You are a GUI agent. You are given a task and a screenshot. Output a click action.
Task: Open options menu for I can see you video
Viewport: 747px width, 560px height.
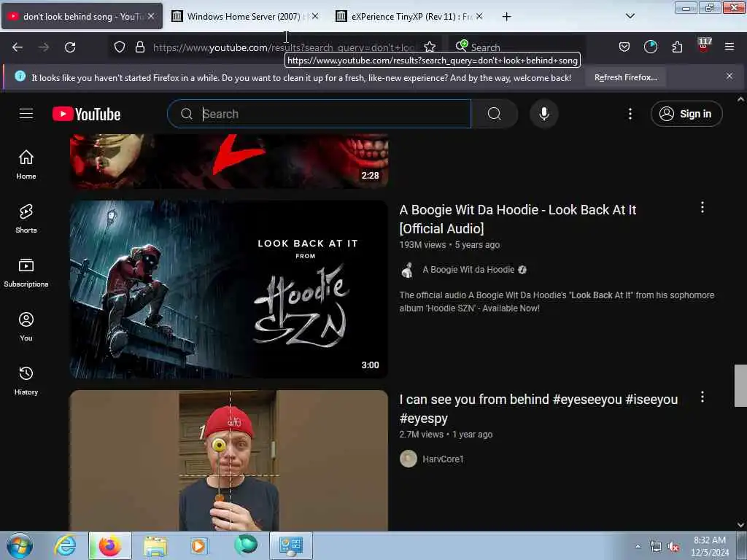703,397
